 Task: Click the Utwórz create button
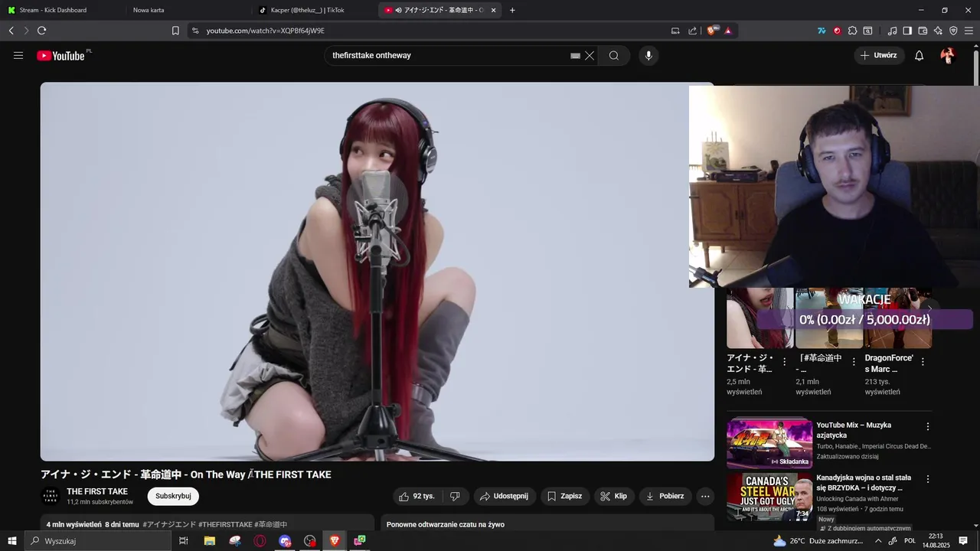(879, 55)
